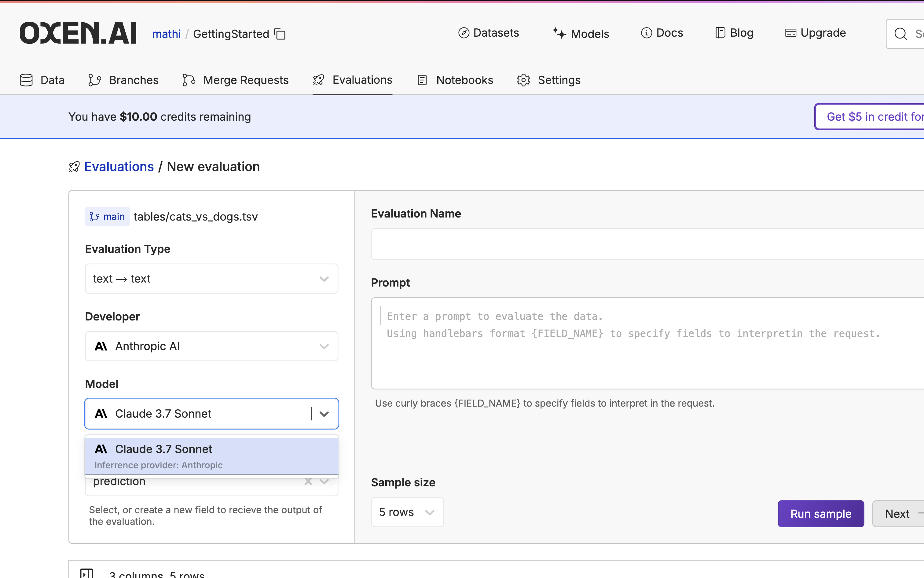The image size is (924, 578).
Task: Click the rocket icon beside Evaluations breadcrumb
Action: [x=74, y=167]
